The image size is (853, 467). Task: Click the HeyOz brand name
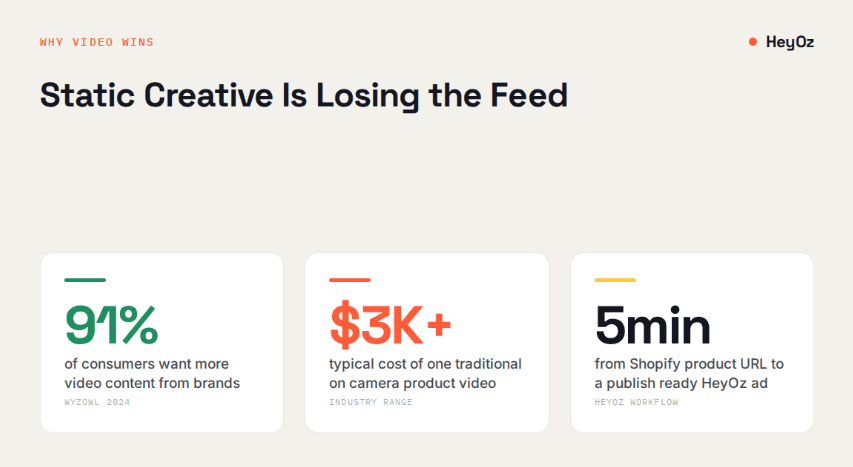790,42
